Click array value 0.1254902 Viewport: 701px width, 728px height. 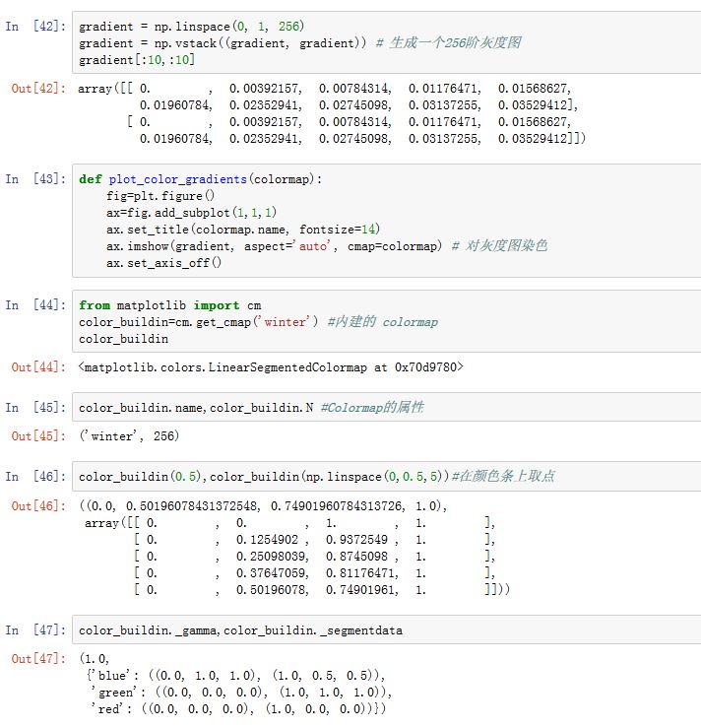tap(267, 540)
